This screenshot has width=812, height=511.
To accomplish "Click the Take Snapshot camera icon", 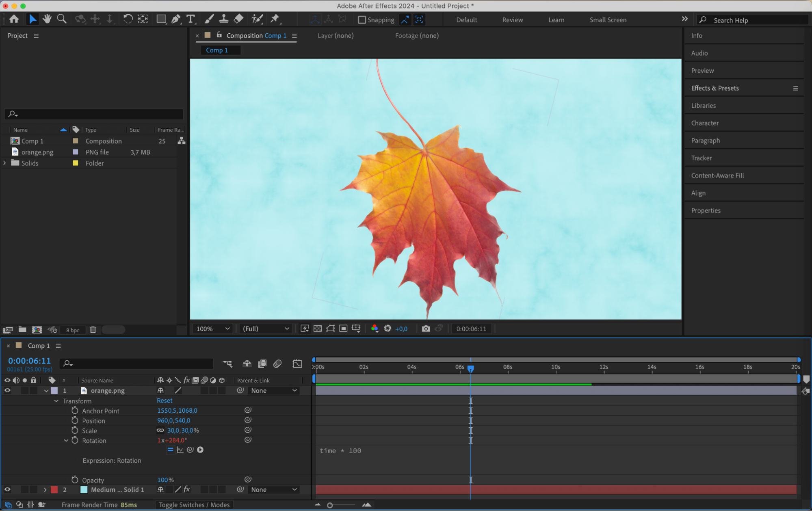I will pos(425,329).
